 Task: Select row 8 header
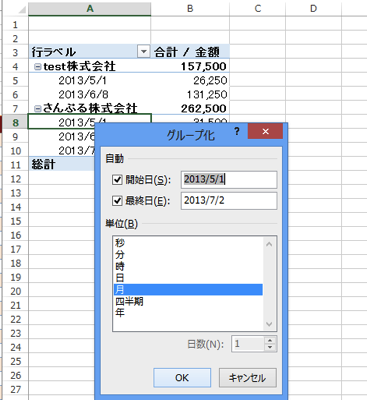[x=15, y=123]
